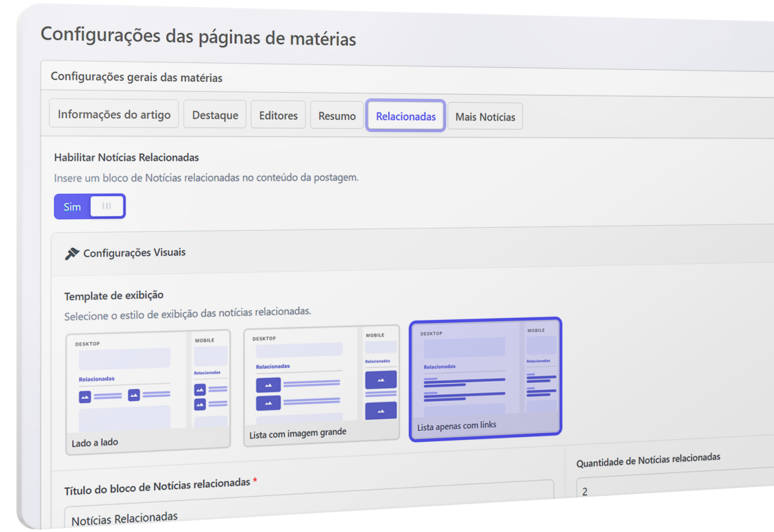Click first image icon in Lado a lado desktop preview
The image size is (774, 532).
[x=85, y=397]
